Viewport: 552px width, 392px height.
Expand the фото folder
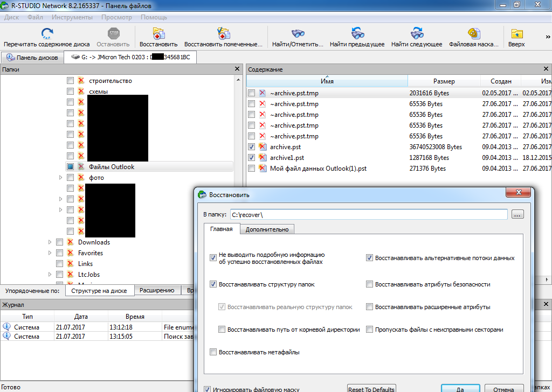coord(60,178)
